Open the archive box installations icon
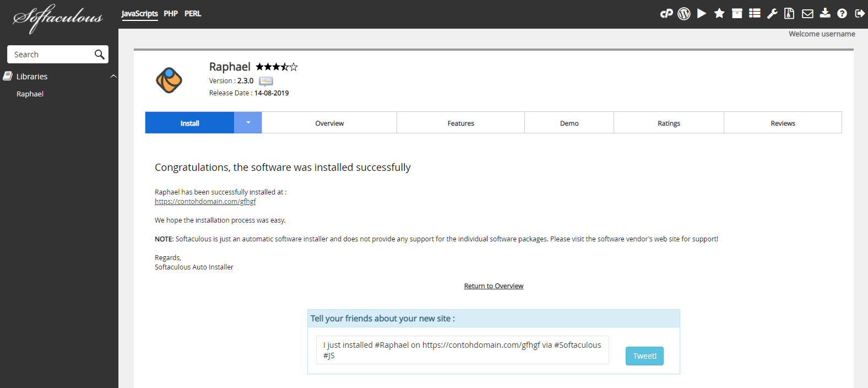The height and width of the screenshot is (388, 868). pyautogui.click(x=737, y=14)
